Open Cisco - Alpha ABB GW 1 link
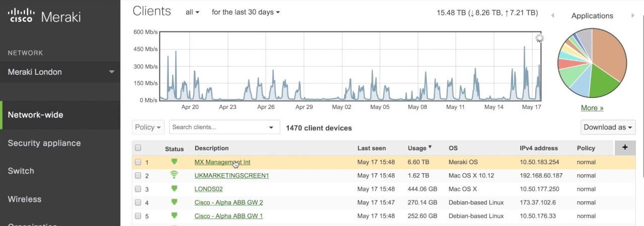Viewport: 644px width, 226px height. [x=229, y=216]
